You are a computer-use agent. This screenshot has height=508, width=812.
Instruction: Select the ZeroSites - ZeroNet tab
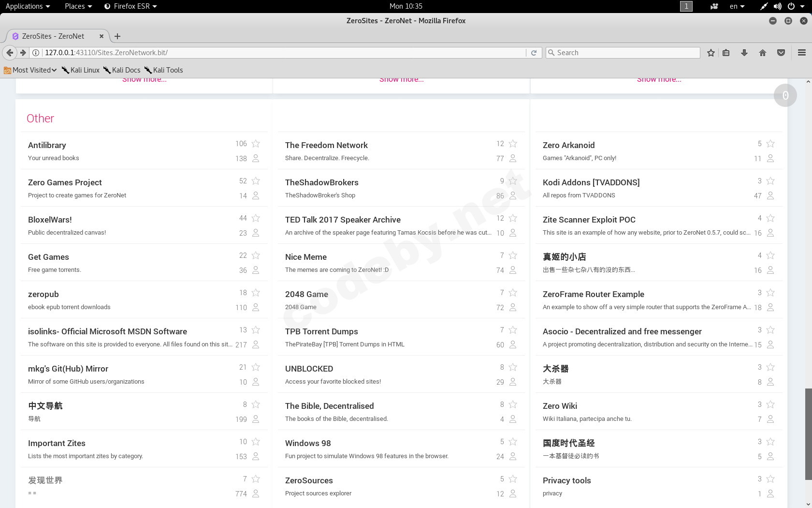[53, 36]
